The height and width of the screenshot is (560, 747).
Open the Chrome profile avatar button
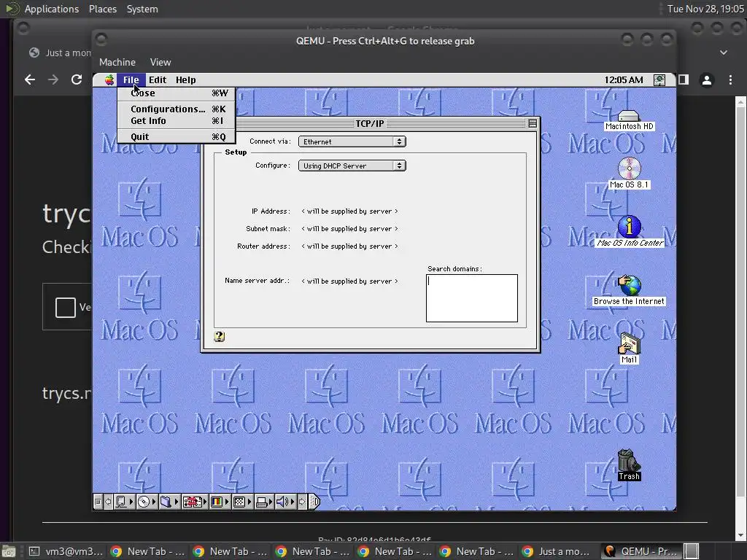(x=707, y=80)
